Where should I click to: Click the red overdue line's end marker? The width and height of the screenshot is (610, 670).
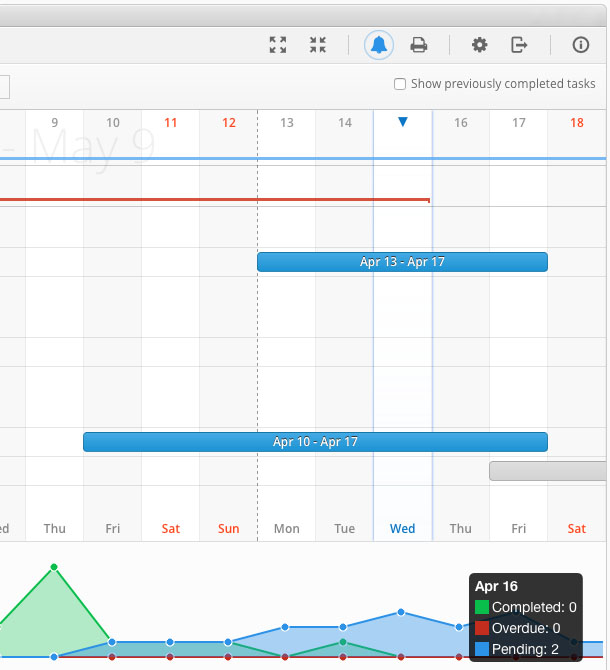[428, 200]
